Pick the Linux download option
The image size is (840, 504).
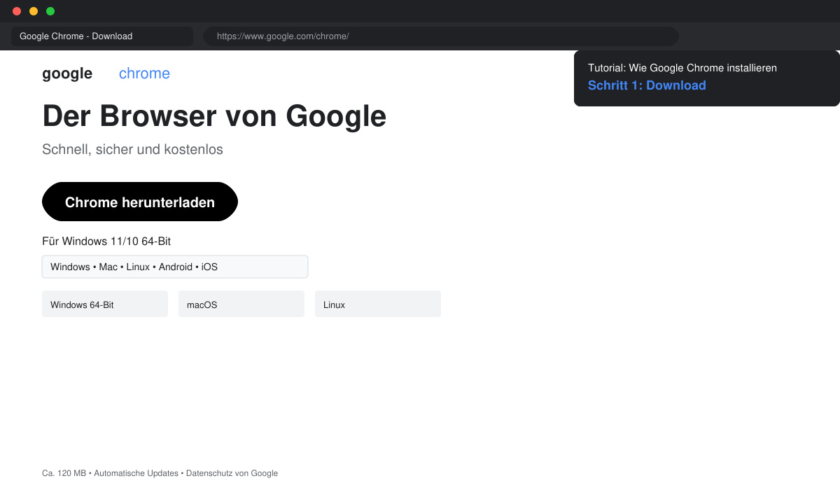378,304
